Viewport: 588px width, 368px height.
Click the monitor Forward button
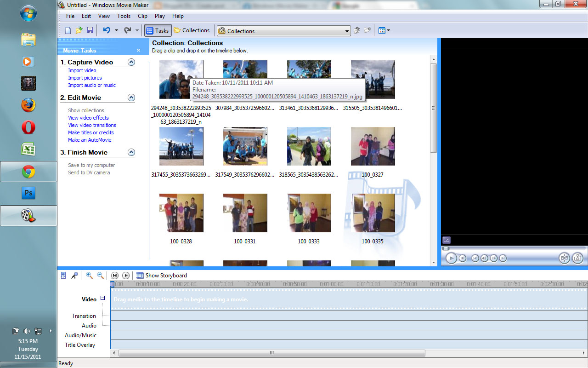click(x=503, y=258)
